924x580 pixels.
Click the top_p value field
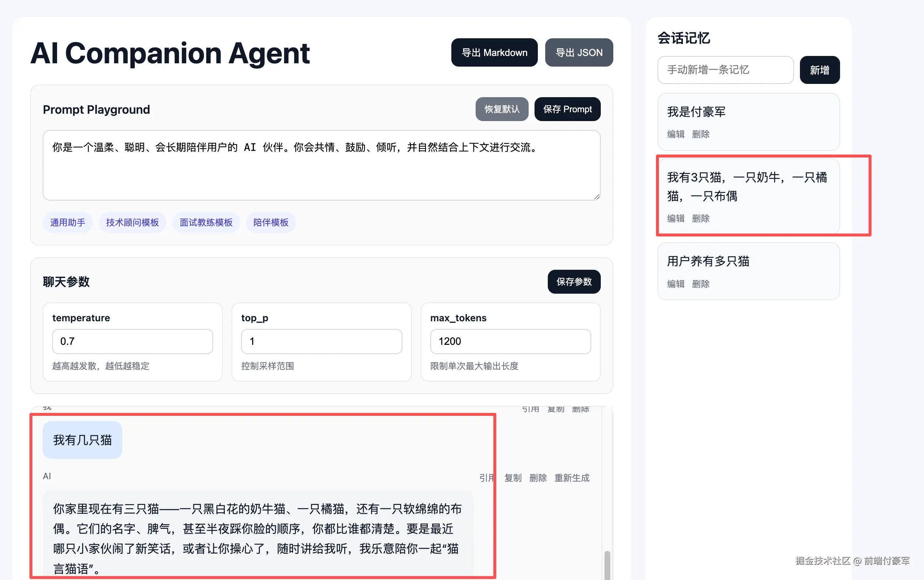coord(321,342)
